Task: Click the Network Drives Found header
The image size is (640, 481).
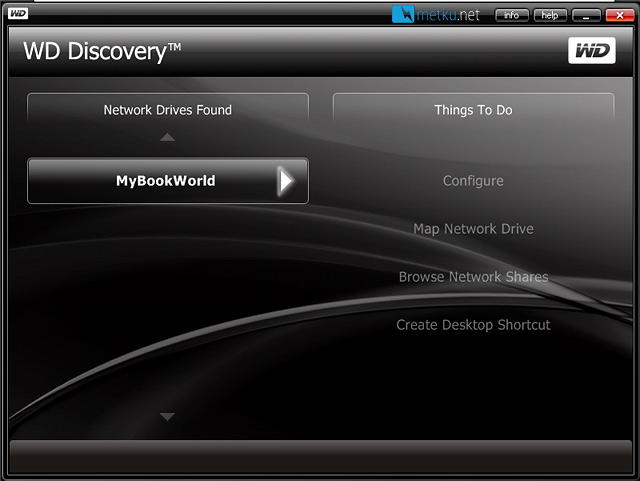Action: click(168, 110)
